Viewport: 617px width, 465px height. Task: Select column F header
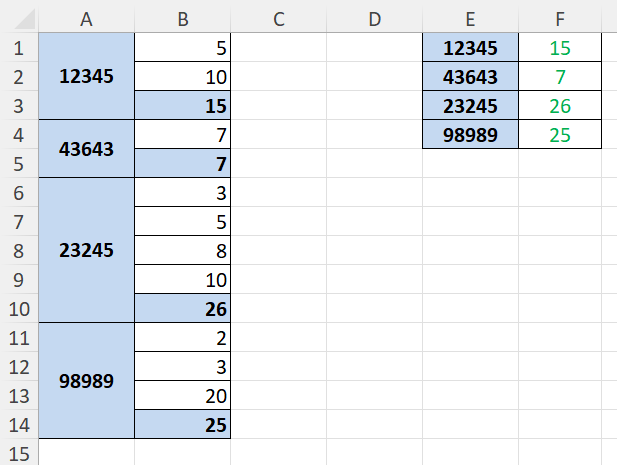[560, 19]
